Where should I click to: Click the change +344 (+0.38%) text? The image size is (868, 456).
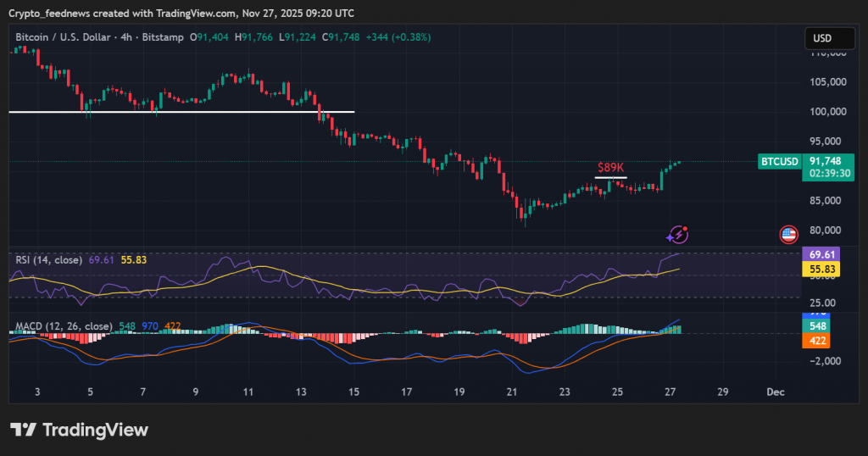(x=398, y=37)
